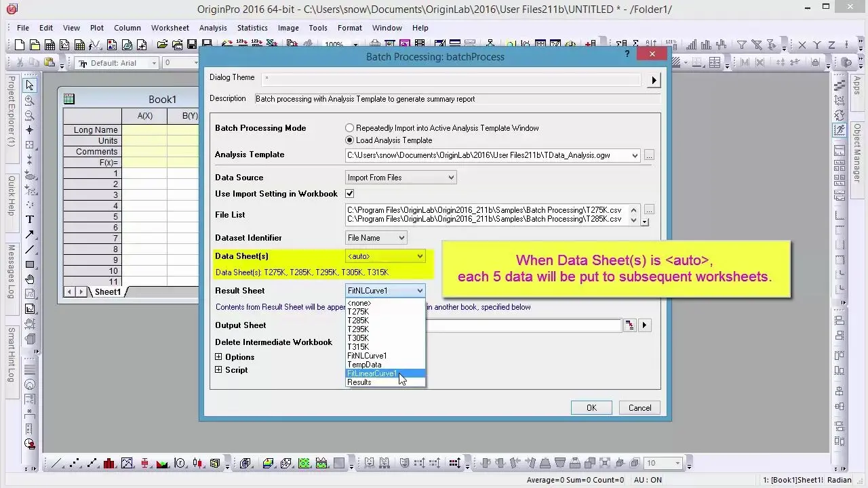Choose T275K in Result Sheet list
Viewport: 868px width, 488px height.
(x=385, y=312)
